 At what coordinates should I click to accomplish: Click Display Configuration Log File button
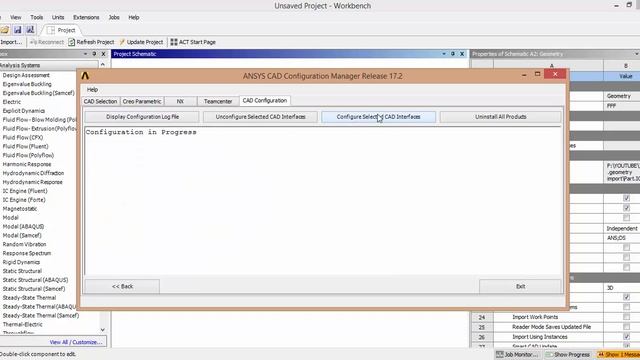point(142,117)
